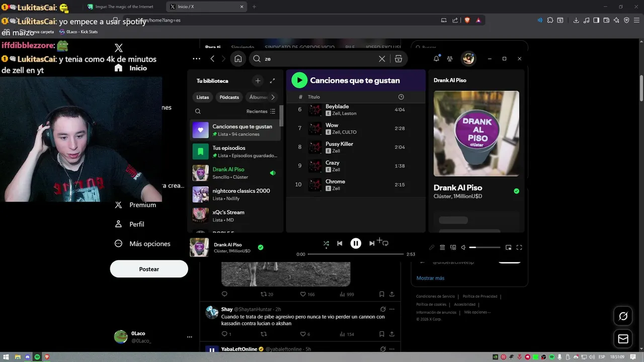Image resolution: width=644 pixels, height=362 pixels.
Task: Open connect to a device
Action: (x=453, y=247)
